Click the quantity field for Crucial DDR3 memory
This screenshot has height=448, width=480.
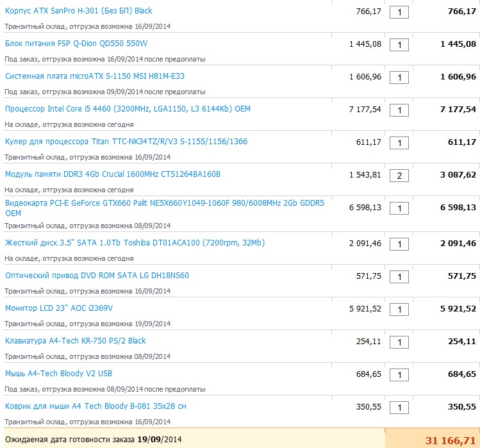399,176
